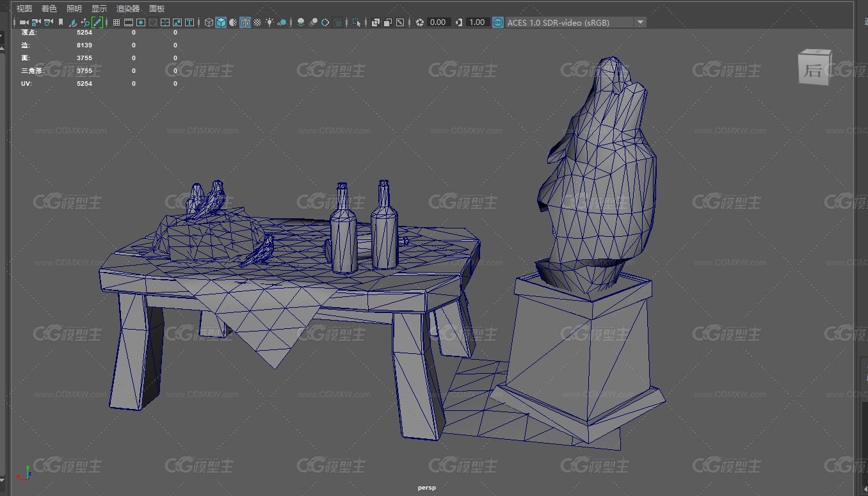
Task: Switch to Wireframe shading mode
Action: (x=209, y=22)
